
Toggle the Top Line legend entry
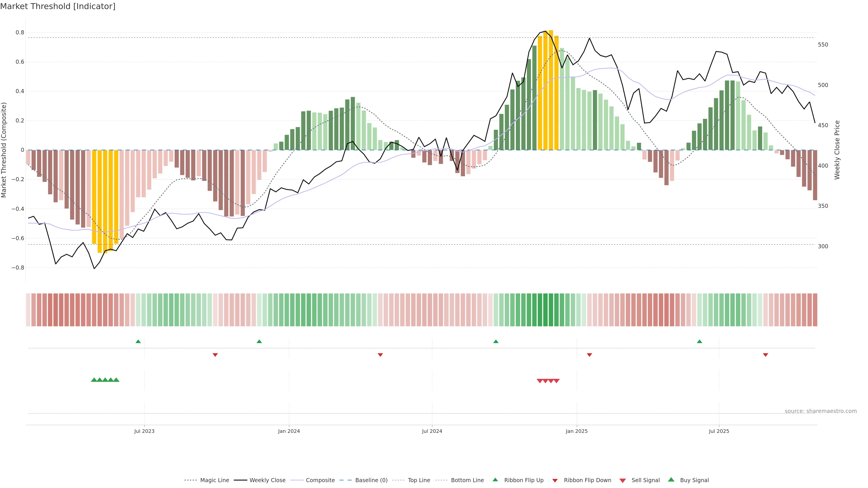[419, 480]
